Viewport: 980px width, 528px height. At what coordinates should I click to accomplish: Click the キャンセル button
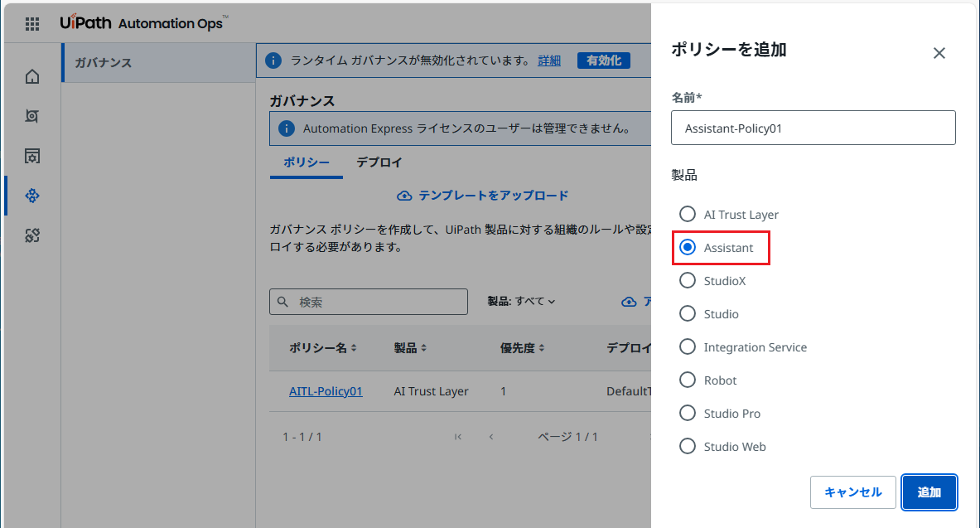point(853,492)
